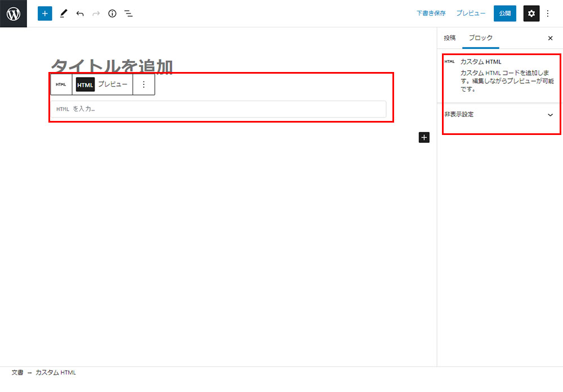Image resolution: width=563 pixels, height=392 pixels.
Task: Click the 下書き保存 link
Action: pyautogui.click(x=431, y=13)
